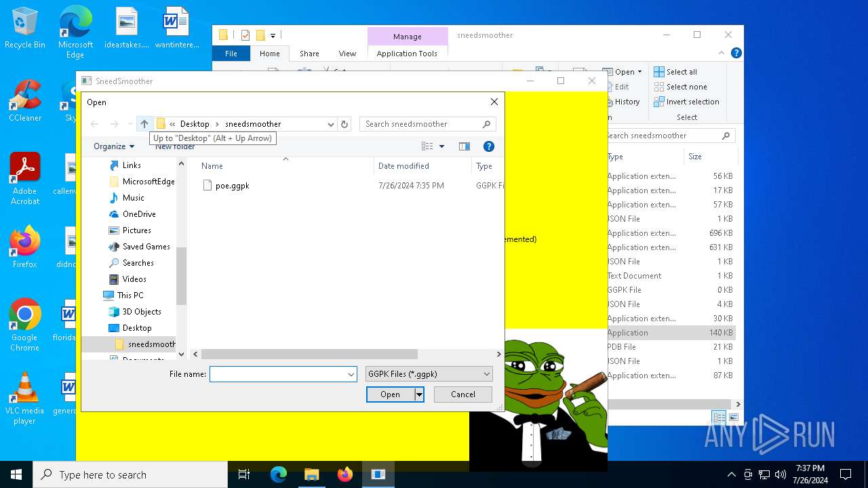Click Desktop in the address breadcrumb
Viewport: 868px width, 488px height.
click(x=195, y=124)
